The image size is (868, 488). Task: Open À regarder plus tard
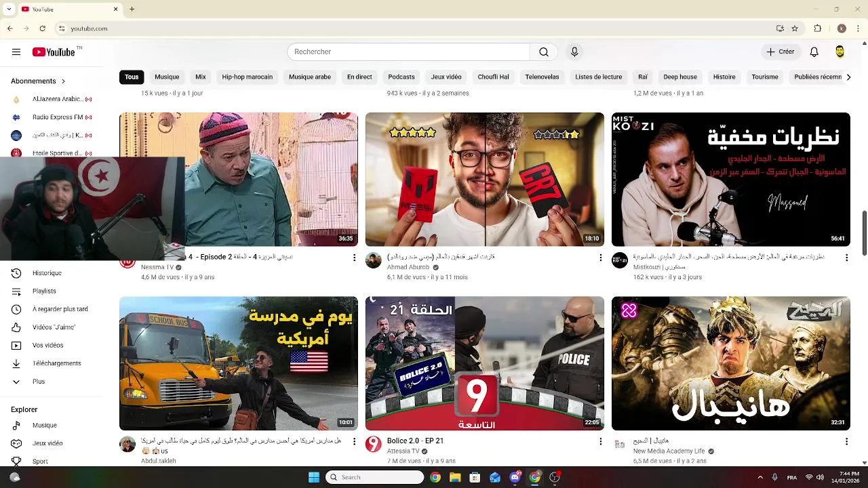tap(60, 309)
